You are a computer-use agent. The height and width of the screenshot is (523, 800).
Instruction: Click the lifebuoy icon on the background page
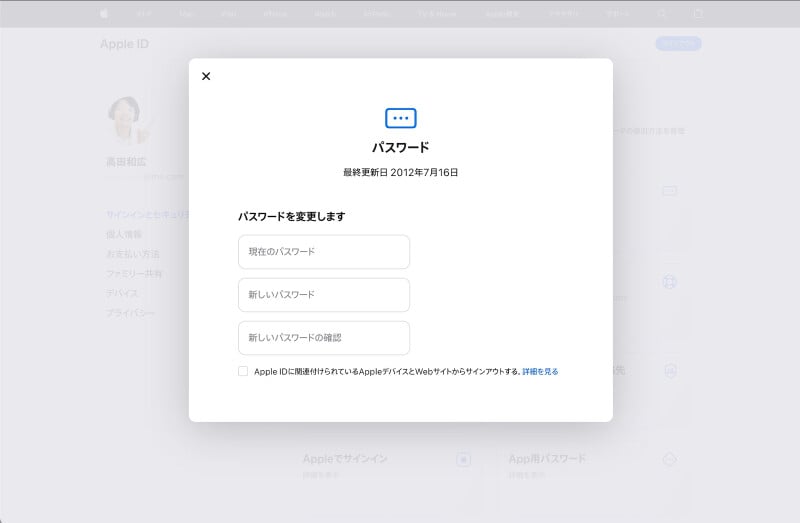[x=669, y=282]
